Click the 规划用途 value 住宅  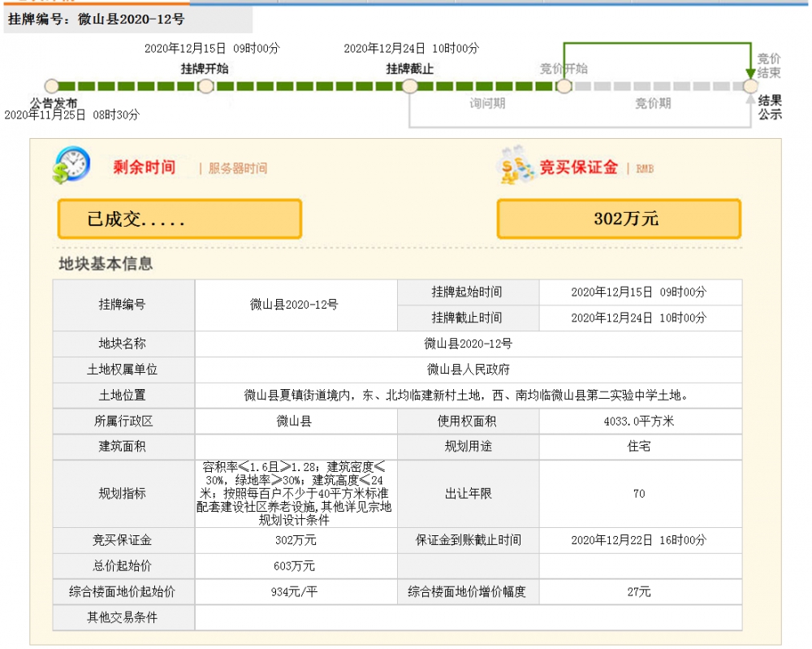click(x=640, y=447)
